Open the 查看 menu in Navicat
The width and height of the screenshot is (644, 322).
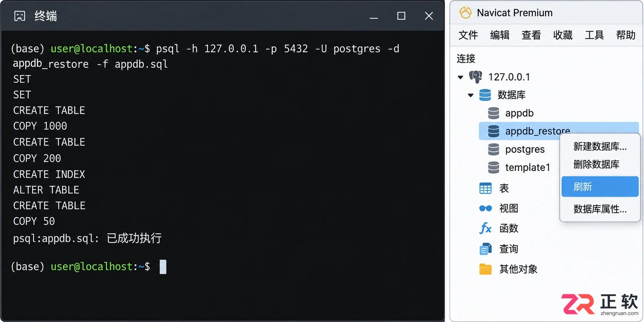(531, 35)
